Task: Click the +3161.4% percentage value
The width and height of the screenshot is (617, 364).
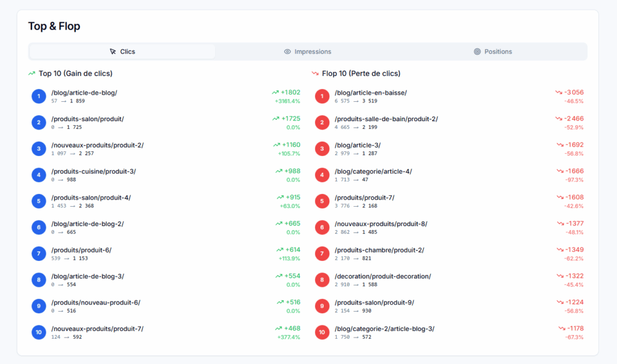Action: click(x=287, y=101)
